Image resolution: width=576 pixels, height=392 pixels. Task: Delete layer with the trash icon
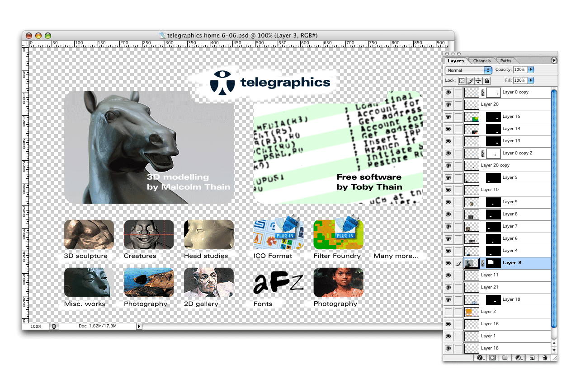click(x=545, y=358)
